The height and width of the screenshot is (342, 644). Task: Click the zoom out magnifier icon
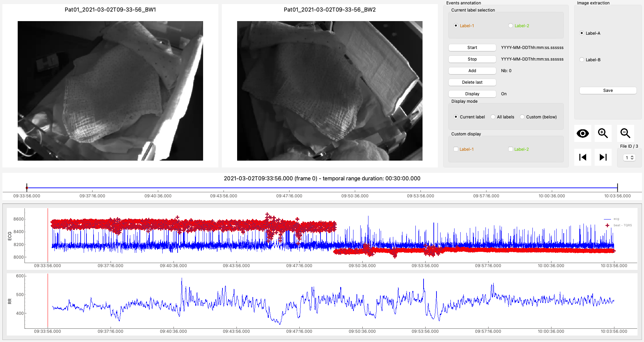pos(625,133)
